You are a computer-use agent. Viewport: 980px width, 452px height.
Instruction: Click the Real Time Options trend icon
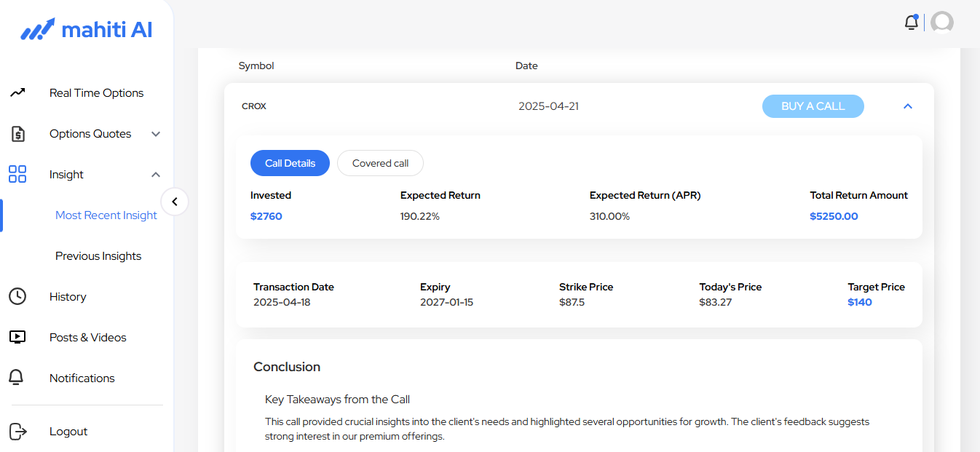17,92
